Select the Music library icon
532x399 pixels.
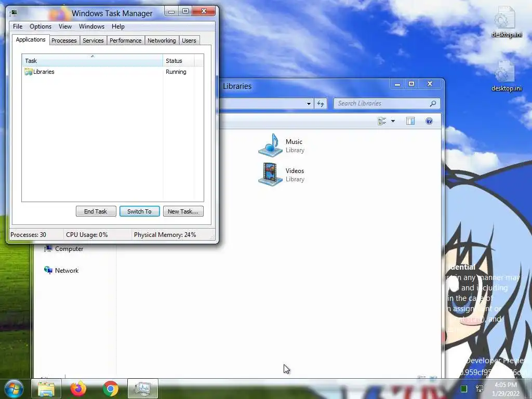(x=270, y=145)
